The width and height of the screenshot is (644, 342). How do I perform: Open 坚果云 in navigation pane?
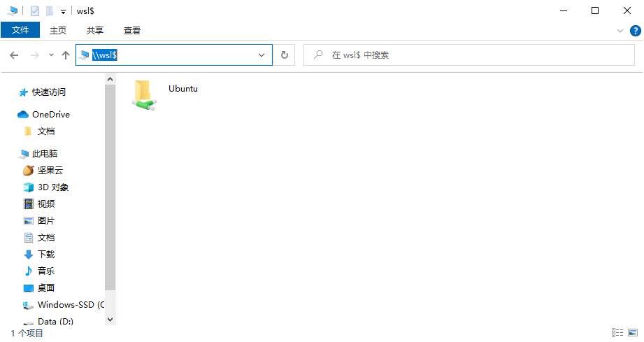pos(50,171)
